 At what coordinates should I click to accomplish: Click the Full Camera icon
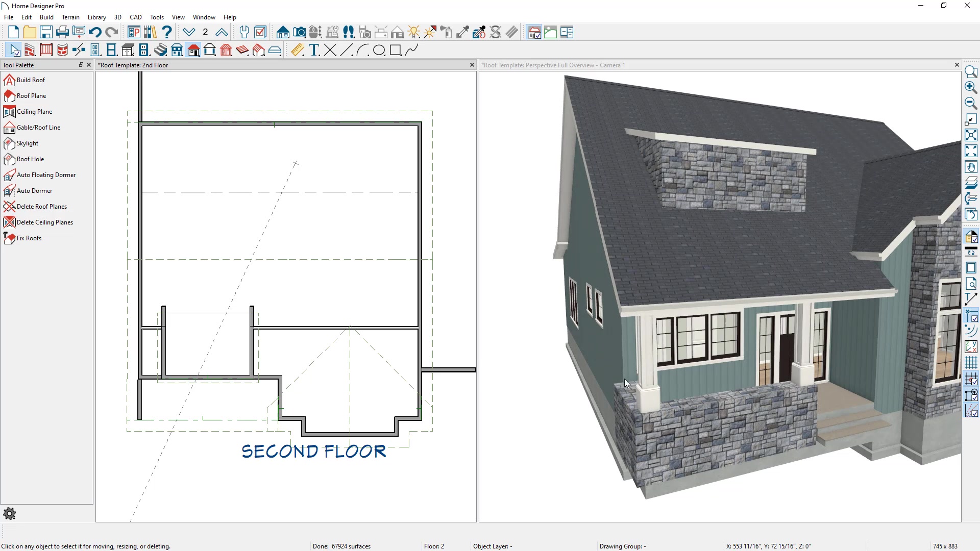pos(299,33)
